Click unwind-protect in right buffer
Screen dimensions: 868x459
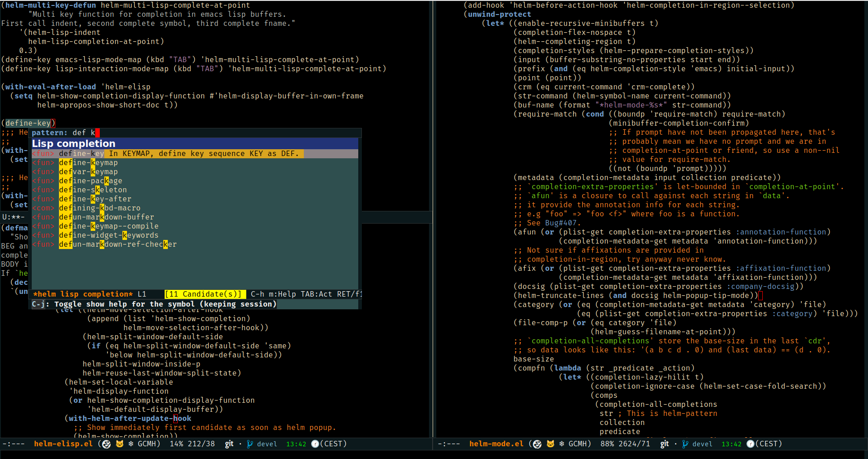coord(499,15)
